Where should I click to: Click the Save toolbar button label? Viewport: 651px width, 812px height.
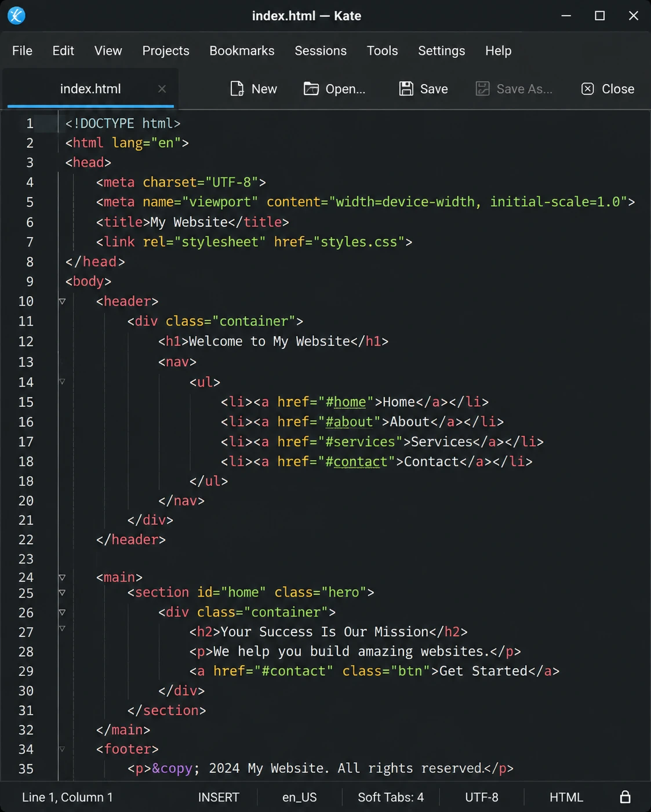(x=434, y=89)
